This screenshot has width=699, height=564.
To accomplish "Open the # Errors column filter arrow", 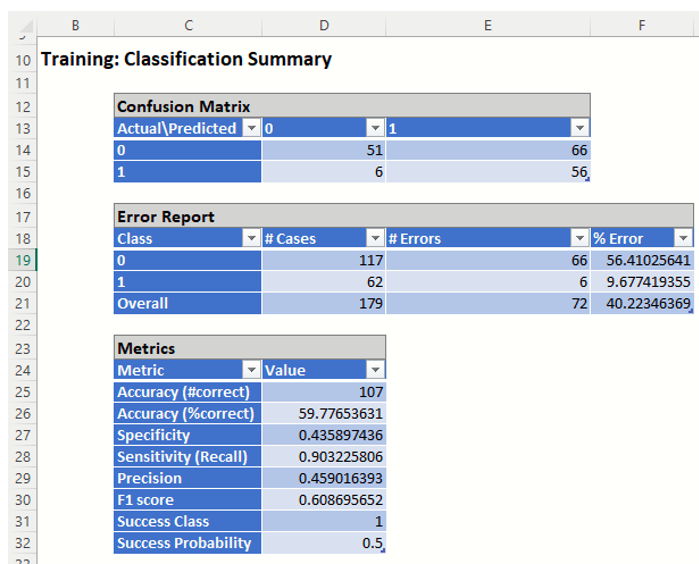I will pos(579,238).
